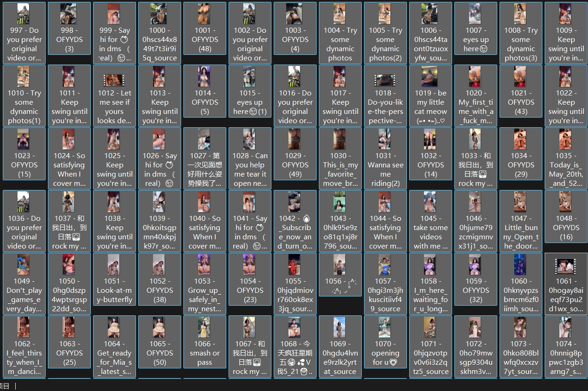Select the film-strip icon of file 1018
The image size is (588, 391).
(x=385, y=80)
